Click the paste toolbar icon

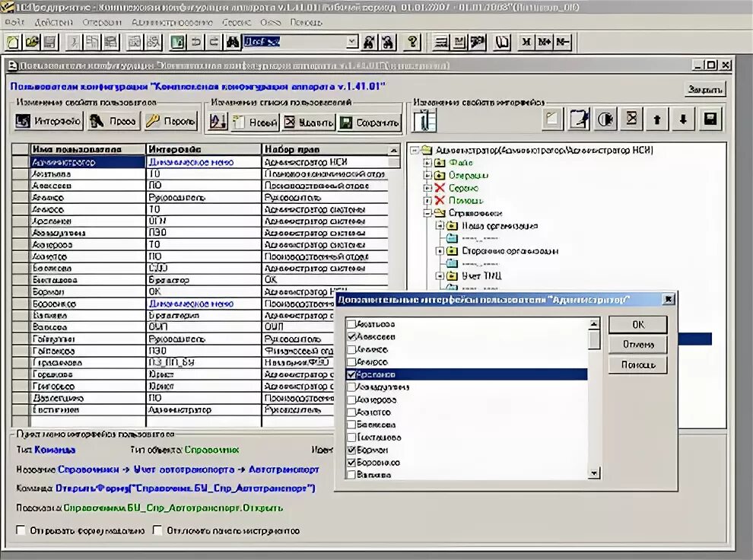(110, 43)
